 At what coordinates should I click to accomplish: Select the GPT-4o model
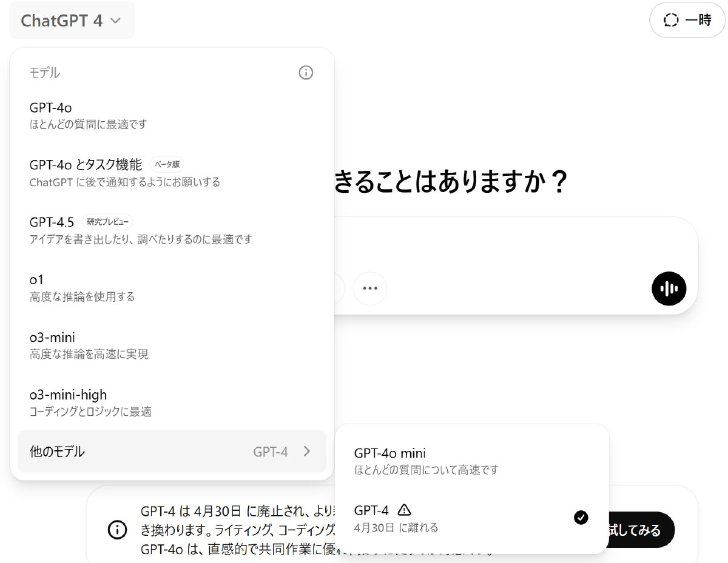pyautogui.click(x=172, y=116)
